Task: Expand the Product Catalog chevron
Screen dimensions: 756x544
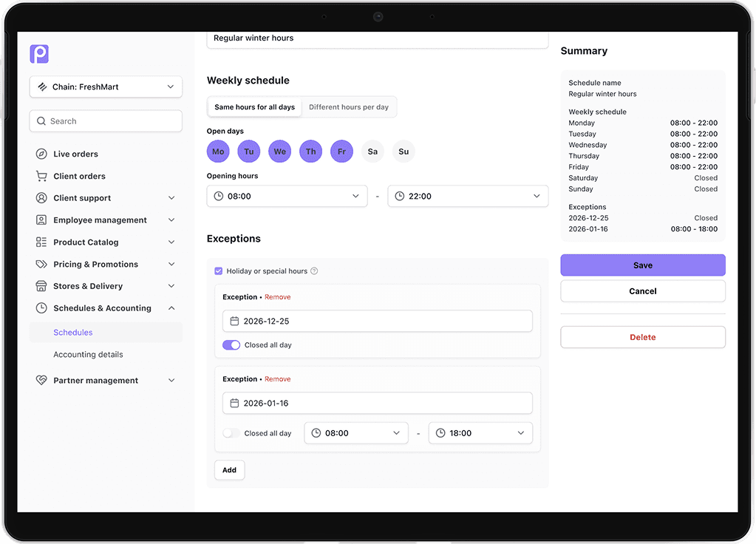Action: click(x=171, y=242)
